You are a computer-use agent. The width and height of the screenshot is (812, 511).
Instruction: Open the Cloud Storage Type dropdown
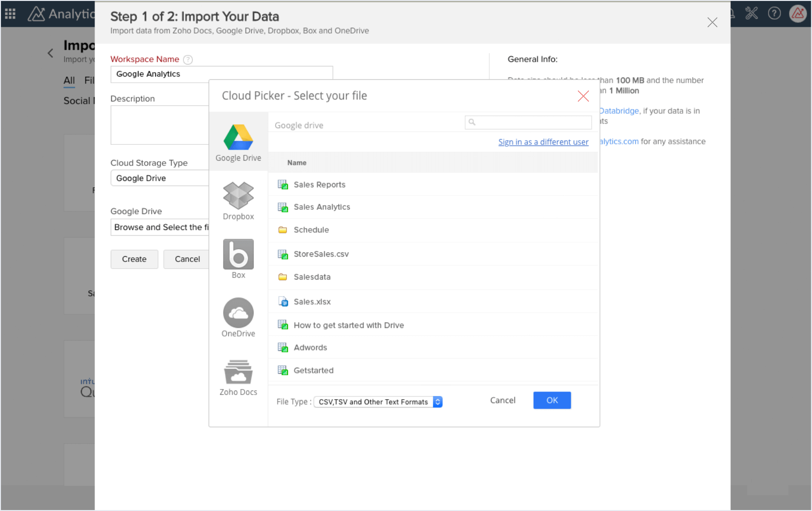[160, 178]
